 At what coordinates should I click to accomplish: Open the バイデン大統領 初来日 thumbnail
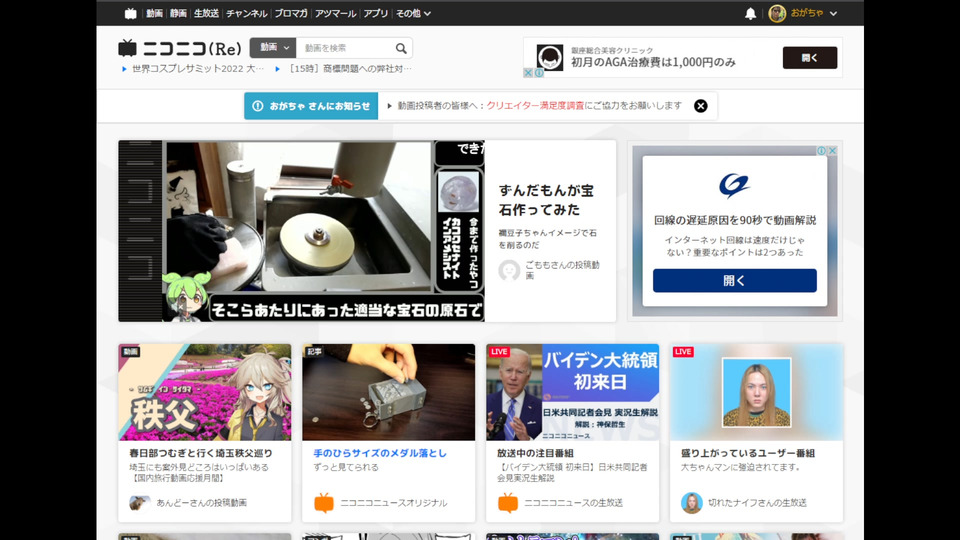click(x=572, y=392)
